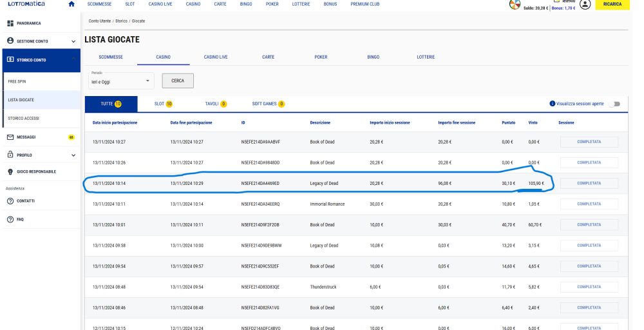
Task: Click the info icon beside Visualizza sessioni aperte
Action: coord(552,103)
